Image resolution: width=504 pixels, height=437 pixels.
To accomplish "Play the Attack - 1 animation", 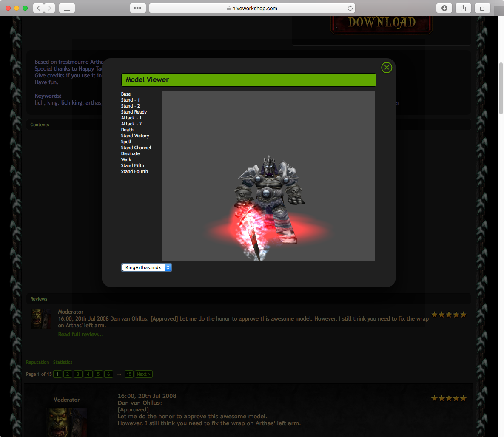I will point(131,118).
